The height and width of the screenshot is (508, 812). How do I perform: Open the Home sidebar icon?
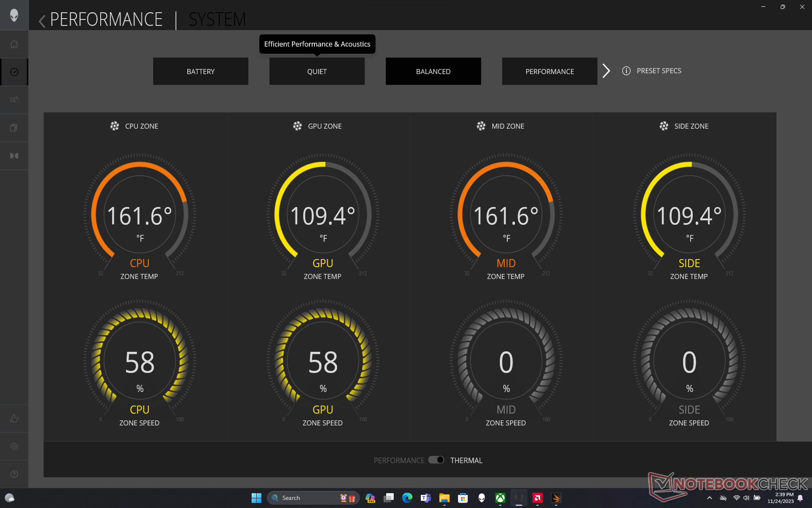[14, 44]
